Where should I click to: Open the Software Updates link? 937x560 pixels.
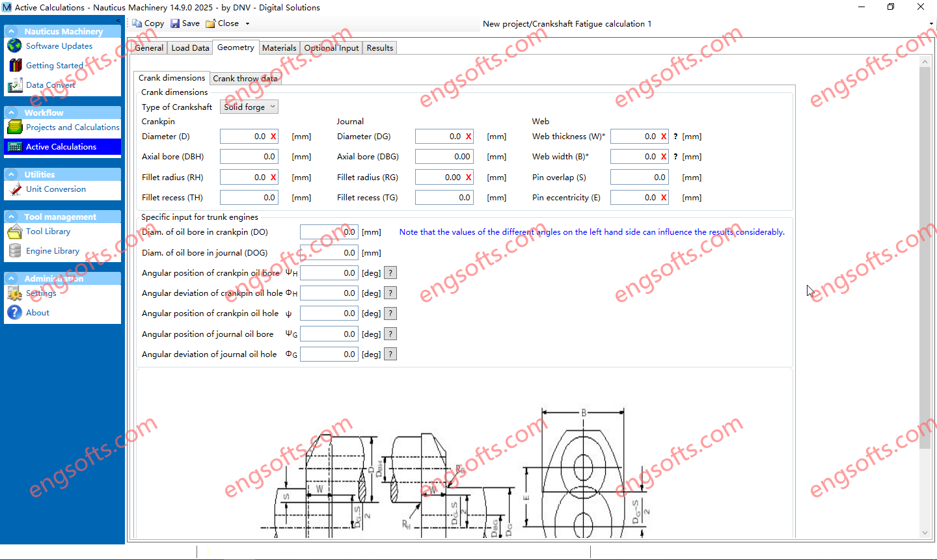(59, 46)
